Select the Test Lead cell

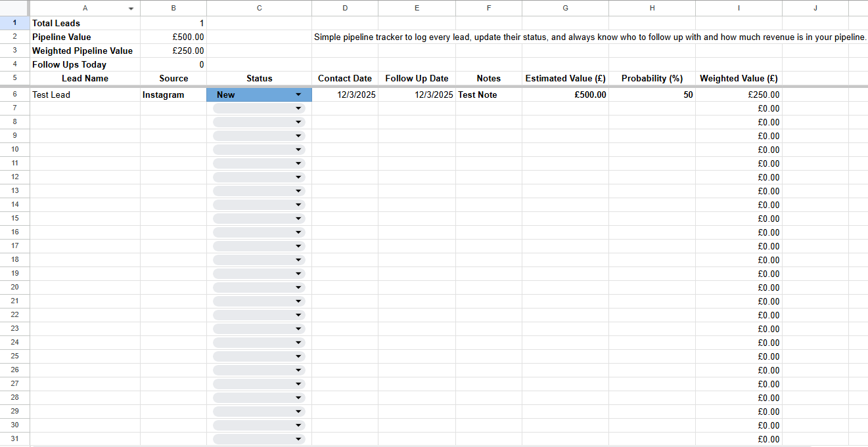(85, 95)
